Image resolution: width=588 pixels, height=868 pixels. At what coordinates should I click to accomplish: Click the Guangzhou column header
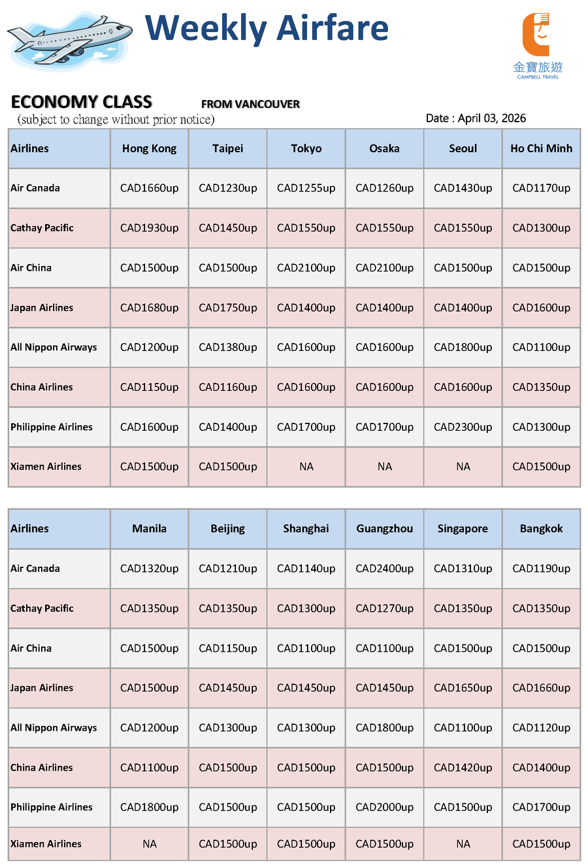click(x=384, y=529)
